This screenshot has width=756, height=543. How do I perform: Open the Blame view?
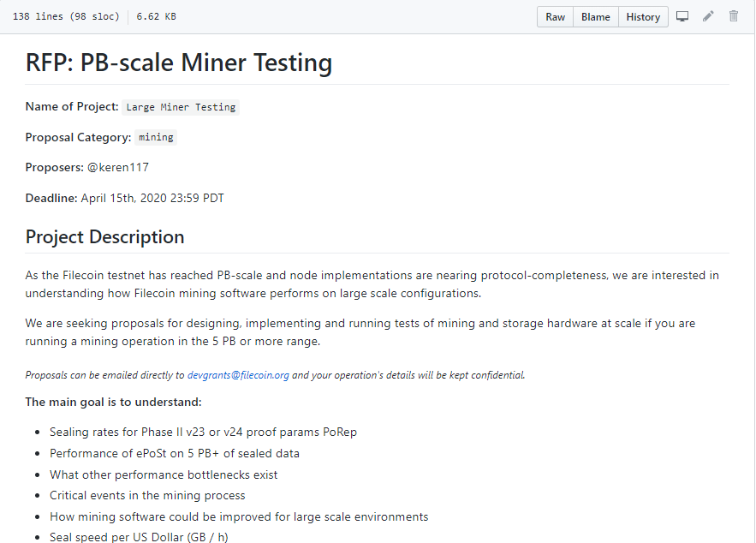click(596, 17)
